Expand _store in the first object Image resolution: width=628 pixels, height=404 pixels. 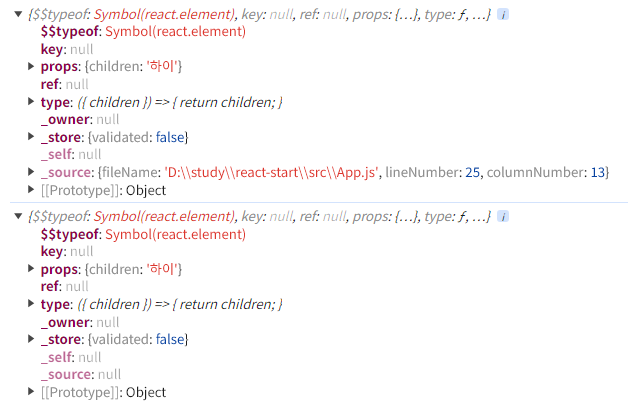coord(31,137)
